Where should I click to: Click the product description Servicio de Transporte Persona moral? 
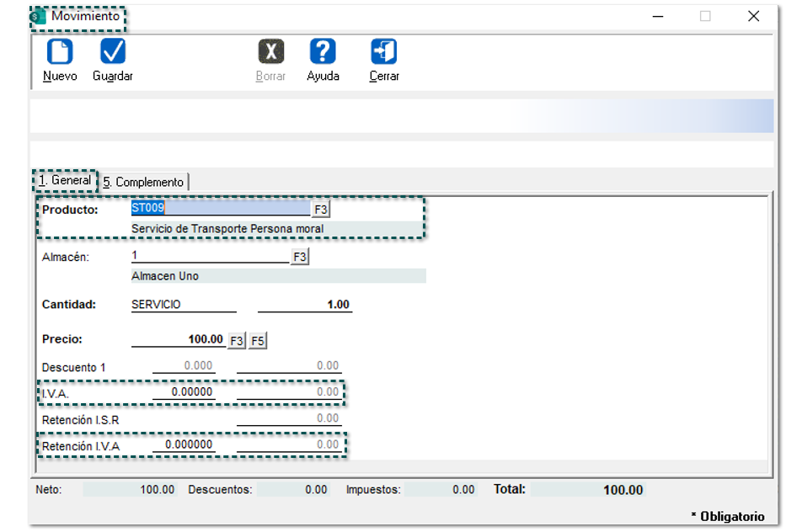click(227, 229)
